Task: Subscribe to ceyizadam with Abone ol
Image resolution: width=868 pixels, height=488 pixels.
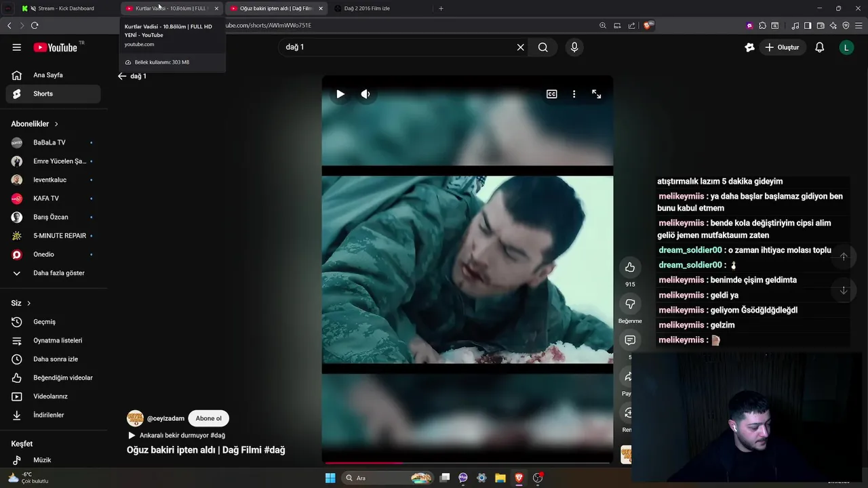Action: pos(208,418)
